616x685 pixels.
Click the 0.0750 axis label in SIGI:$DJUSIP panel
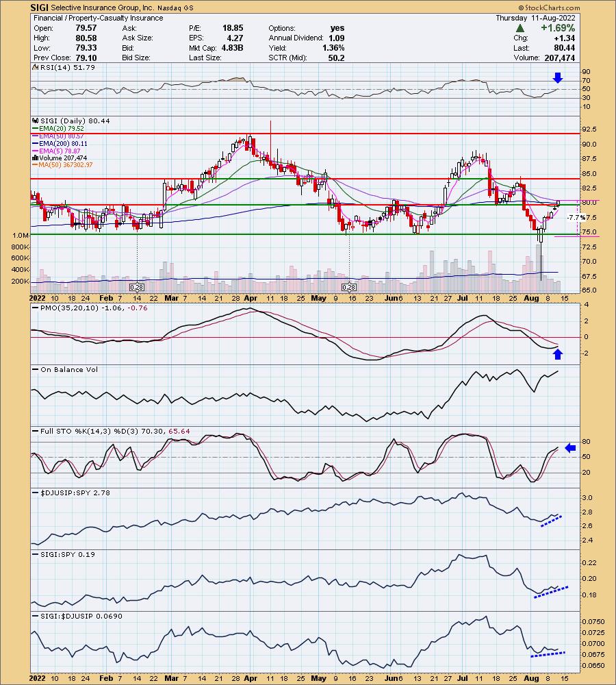tap(593, 622)
